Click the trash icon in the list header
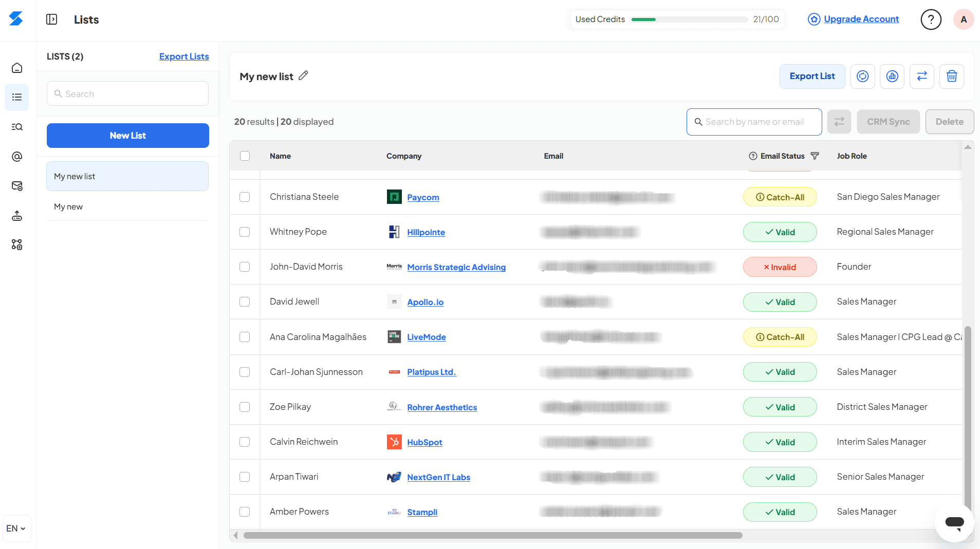Viewport: 980px width, 549px height. (951, 77)
